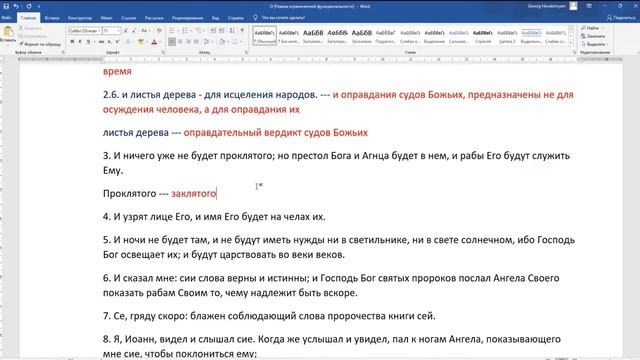Viewport: 640px width, 360px height.
Task: Open ribbon display options in title bar
Action: pos(589,6)
